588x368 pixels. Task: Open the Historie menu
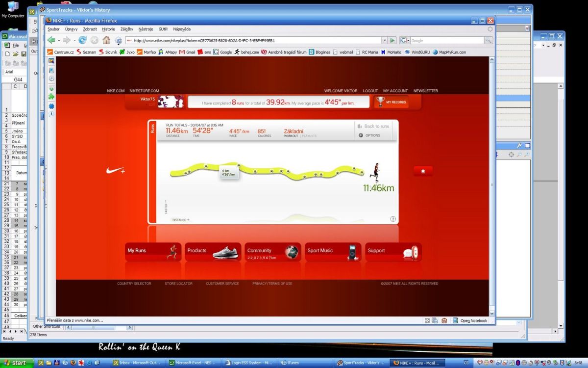point(108,29)
